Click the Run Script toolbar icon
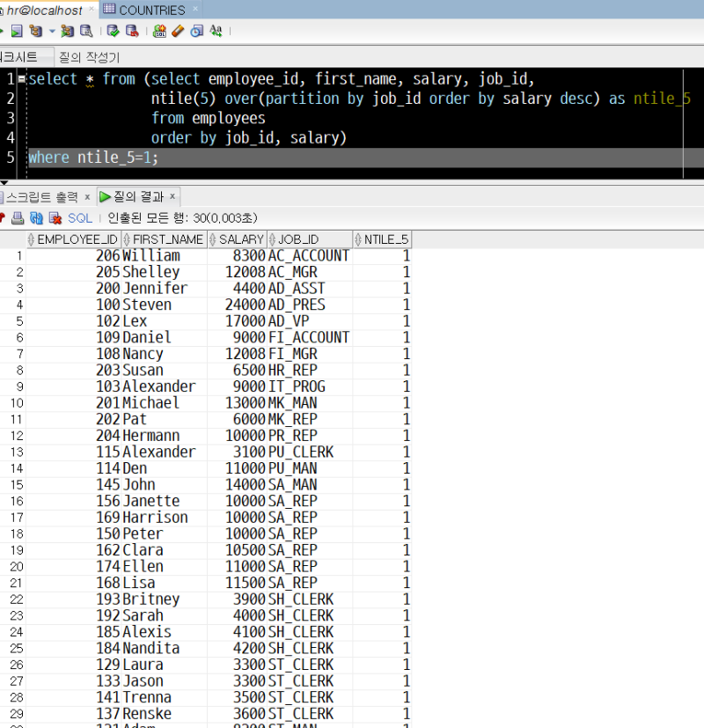The image size is (704, 728). pyautogui.click(x=17, y=31)
